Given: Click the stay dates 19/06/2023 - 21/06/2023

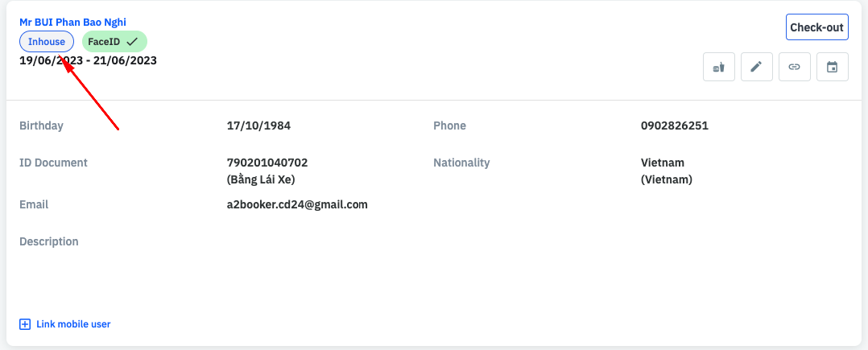Looking at the screenshot, I should [x=88, y=60].
